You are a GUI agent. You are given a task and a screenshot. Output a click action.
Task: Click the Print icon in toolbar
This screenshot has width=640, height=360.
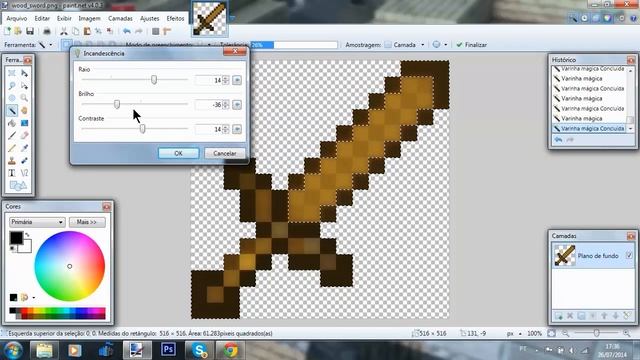47,31
